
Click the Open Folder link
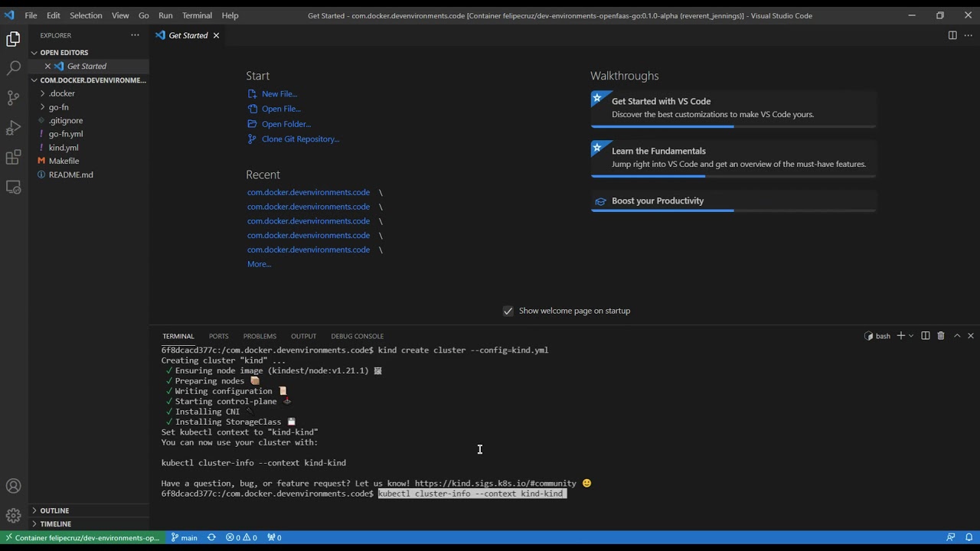tap(286, 124)
